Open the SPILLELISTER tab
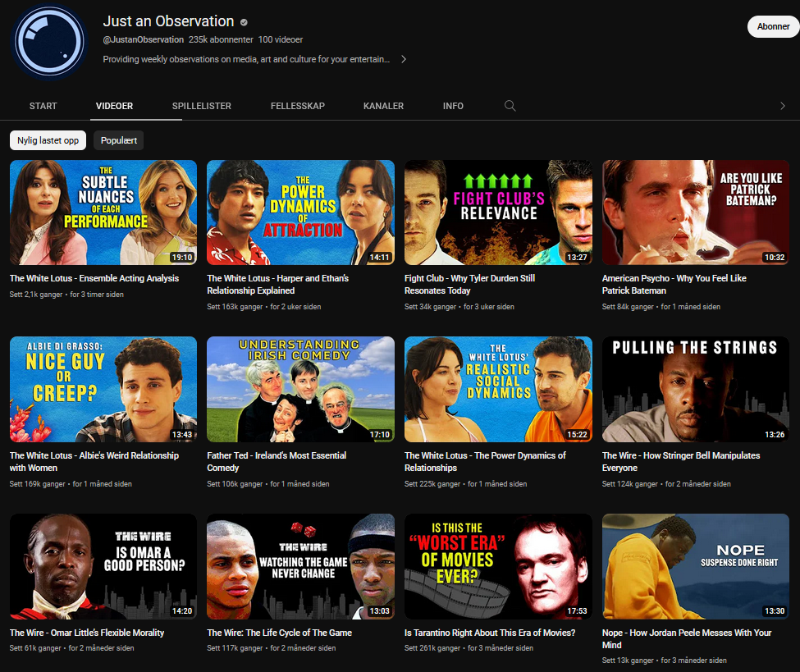This screenshot has width=800, height=672. click(201, 106)
